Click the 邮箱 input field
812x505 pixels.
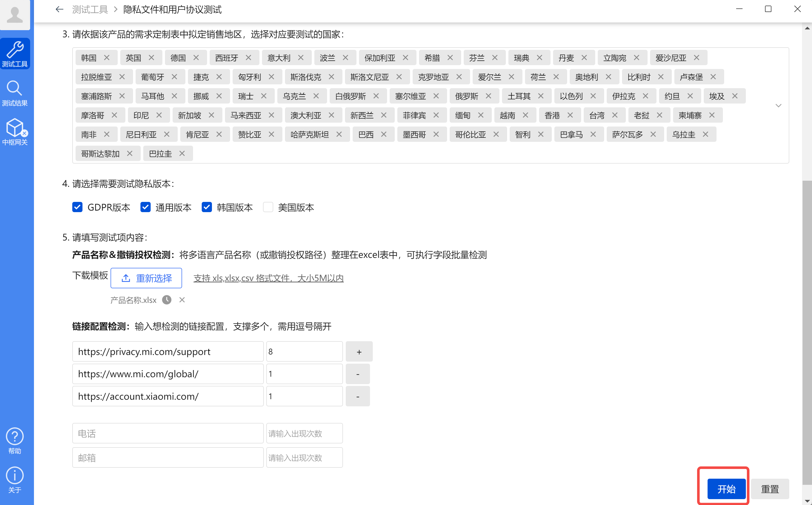(168, 457)
